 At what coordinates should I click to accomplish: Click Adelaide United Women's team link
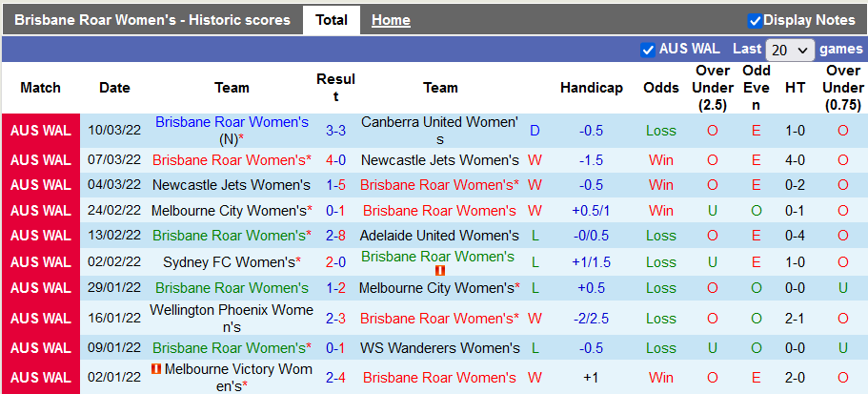(x=440, y=235)
